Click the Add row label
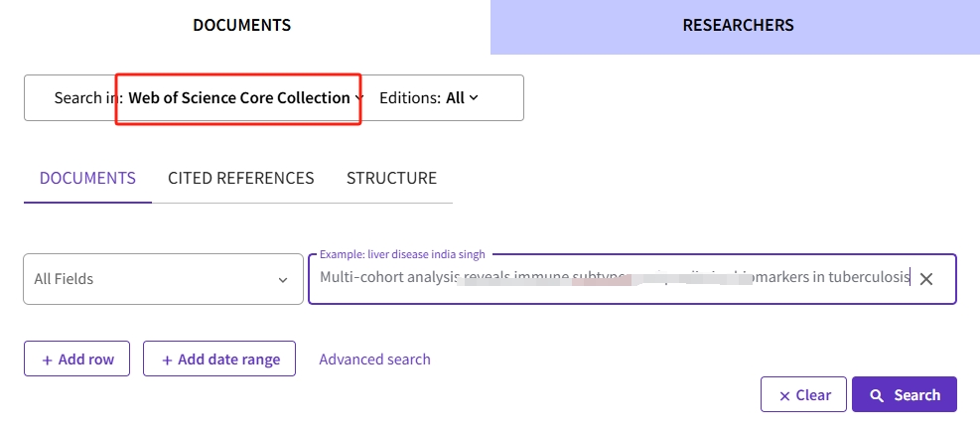The width and height of the screenshot is (980, 432). 86,360
